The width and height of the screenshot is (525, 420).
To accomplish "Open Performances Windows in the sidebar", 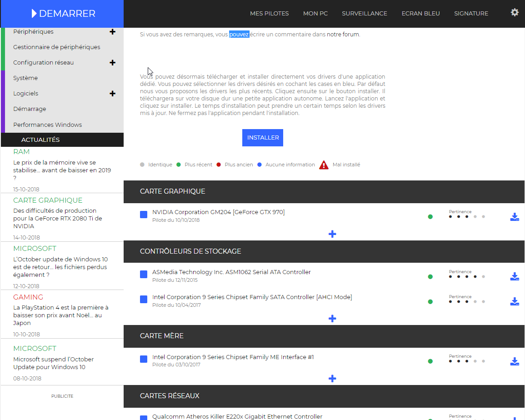I will tap(48, 125).
